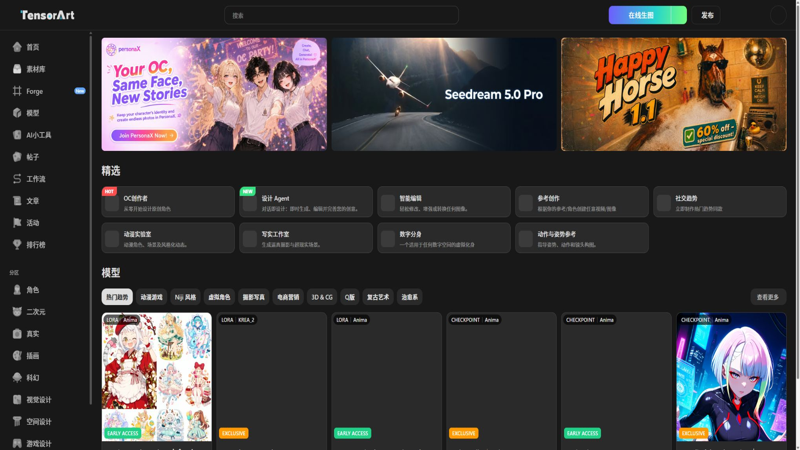This screenshot has height=450, width=800.
Task: Open 工作流 workflow icon in sidebar
Action: coord(17,179)
